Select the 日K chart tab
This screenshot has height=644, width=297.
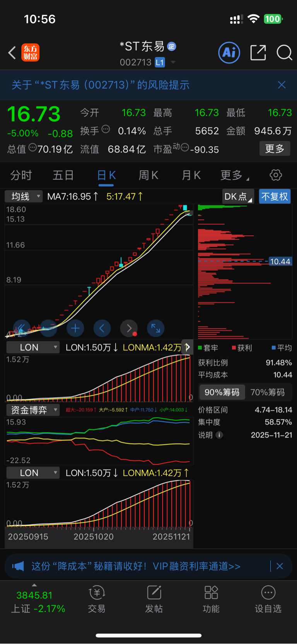(x=106, y=175)
